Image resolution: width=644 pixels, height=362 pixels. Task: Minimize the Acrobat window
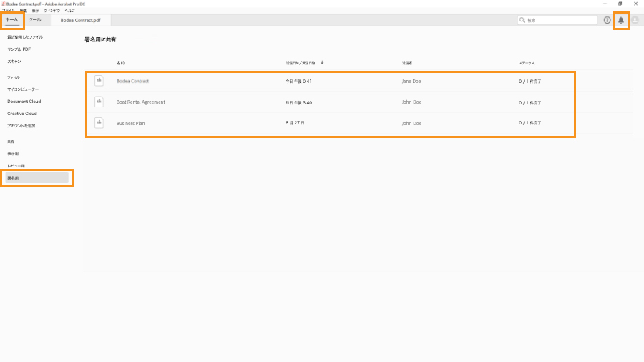coord(605,4)
